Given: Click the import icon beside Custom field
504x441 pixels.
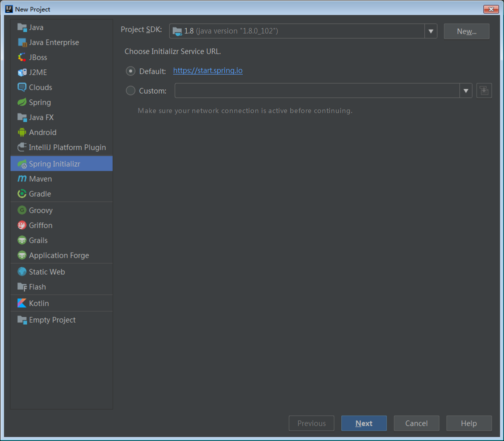Looking at the screenshot, I should pos(484,90).
